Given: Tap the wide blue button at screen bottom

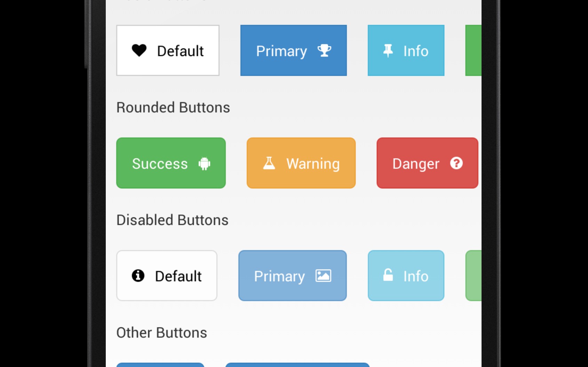Looking at the screenshot, I should click(297, 365).
